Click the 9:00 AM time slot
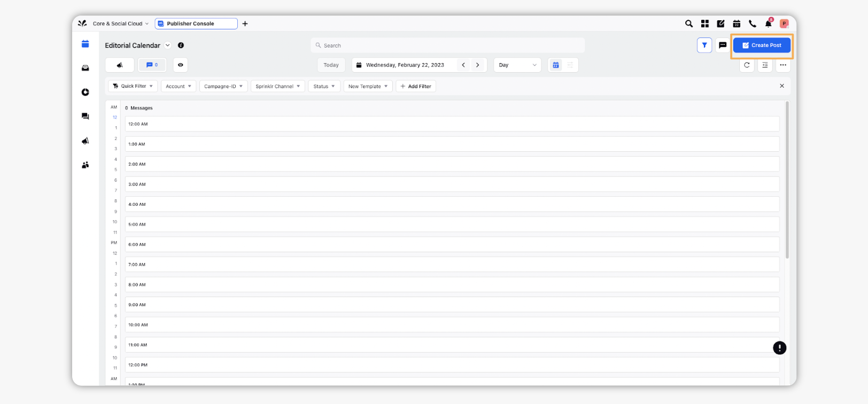The height and width of the screenshot is (404, 868). coord(452,305)
